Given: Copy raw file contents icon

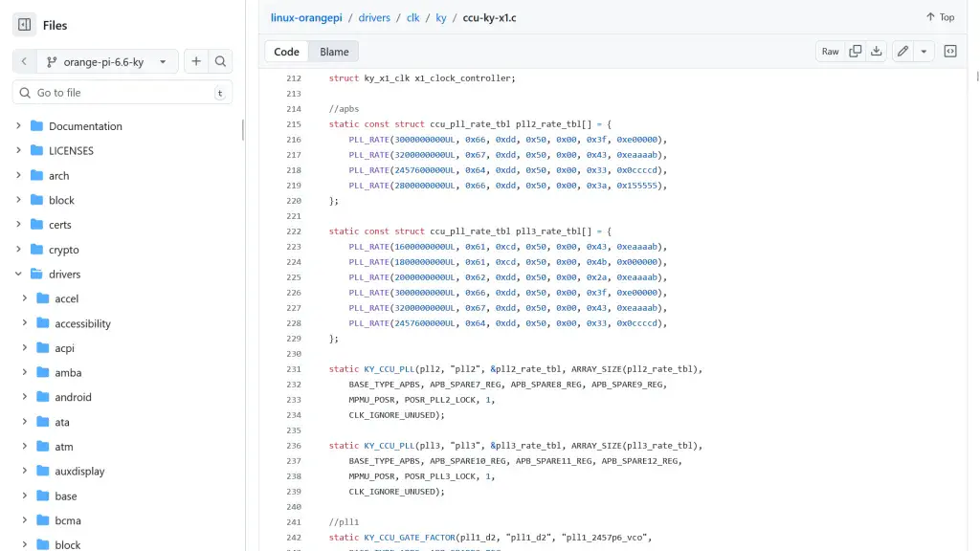Looking at the screenshot, I should pyautogui.click(x=856, y=52).
